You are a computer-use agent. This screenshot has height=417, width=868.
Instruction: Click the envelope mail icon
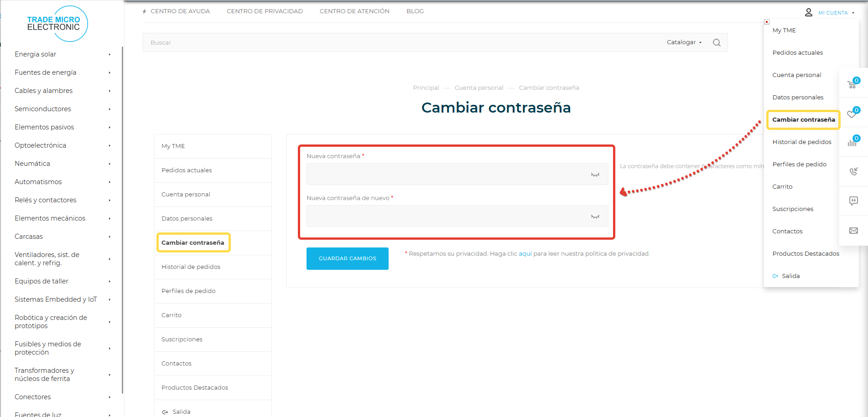(x=853, y=231)
